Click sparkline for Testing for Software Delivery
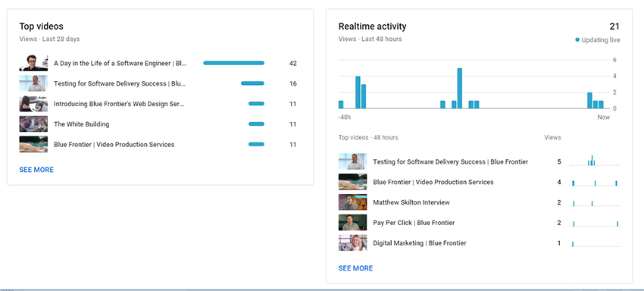Viewport: 644px width, 291px height. click(x=595, y=161)
